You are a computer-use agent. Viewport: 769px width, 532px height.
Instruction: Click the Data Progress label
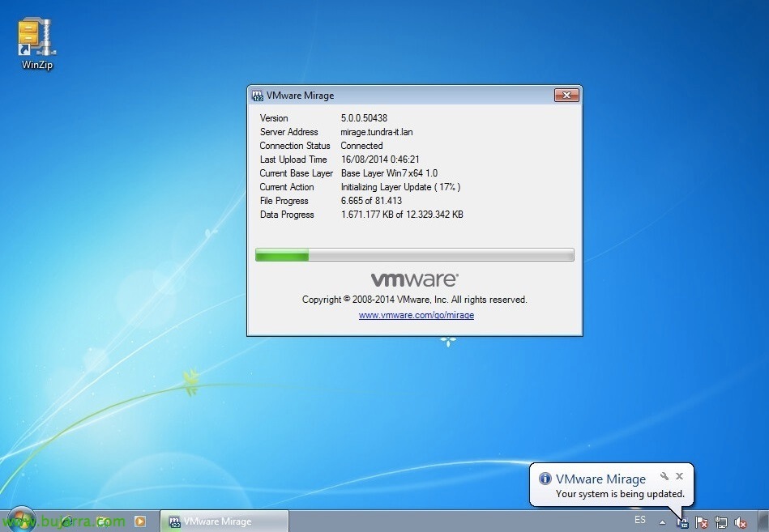(287, 214)
